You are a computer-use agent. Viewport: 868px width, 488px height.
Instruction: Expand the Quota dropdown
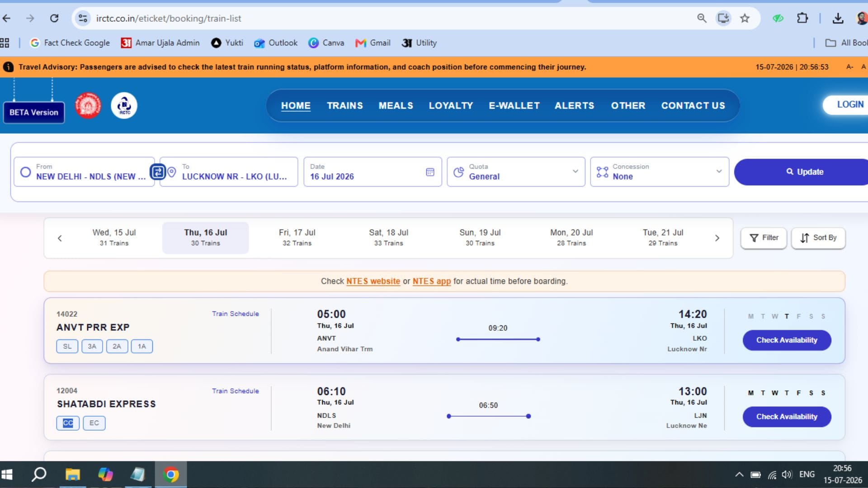click(x=516, y=172)
